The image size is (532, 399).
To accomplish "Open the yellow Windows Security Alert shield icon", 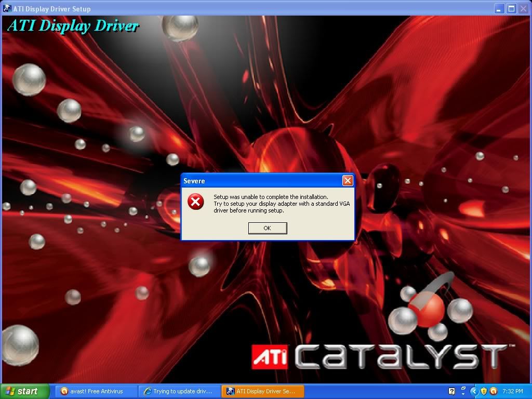I will coord(484,391).
